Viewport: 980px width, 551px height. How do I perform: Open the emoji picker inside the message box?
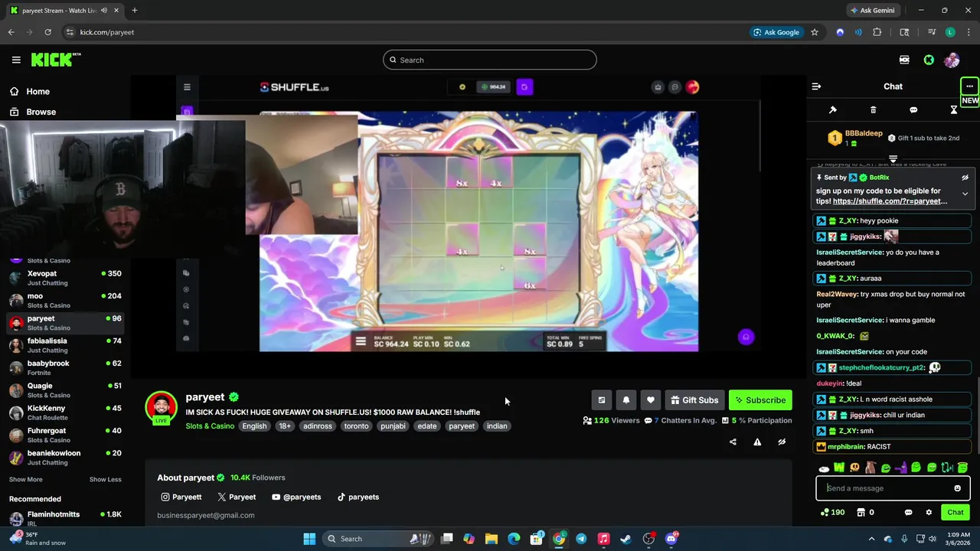tap(957, 488)
